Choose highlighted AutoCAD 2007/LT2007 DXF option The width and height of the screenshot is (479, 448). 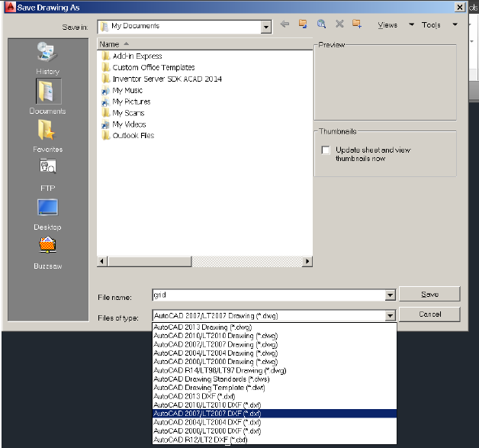pos(275,414)
